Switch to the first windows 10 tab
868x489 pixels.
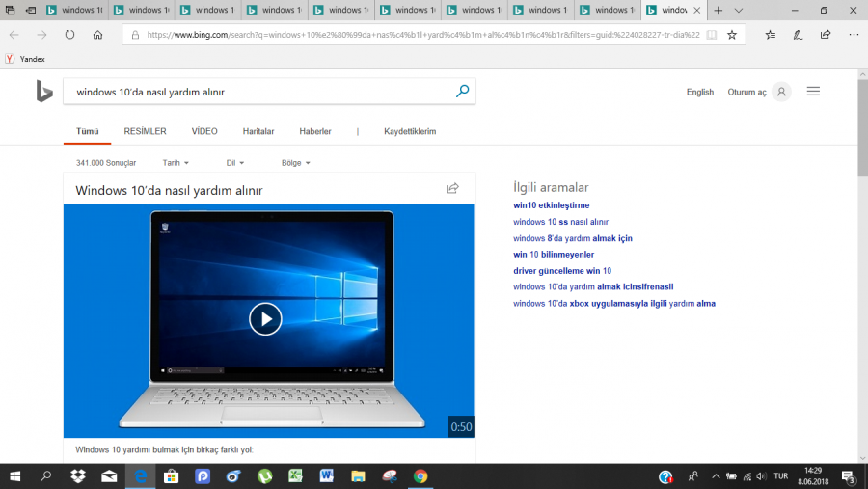(74, 10)
